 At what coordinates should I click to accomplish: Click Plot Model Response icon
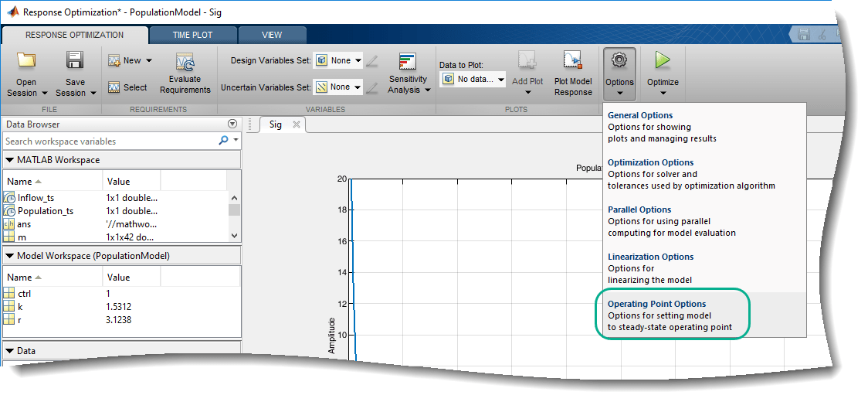(x=572, y=60)
